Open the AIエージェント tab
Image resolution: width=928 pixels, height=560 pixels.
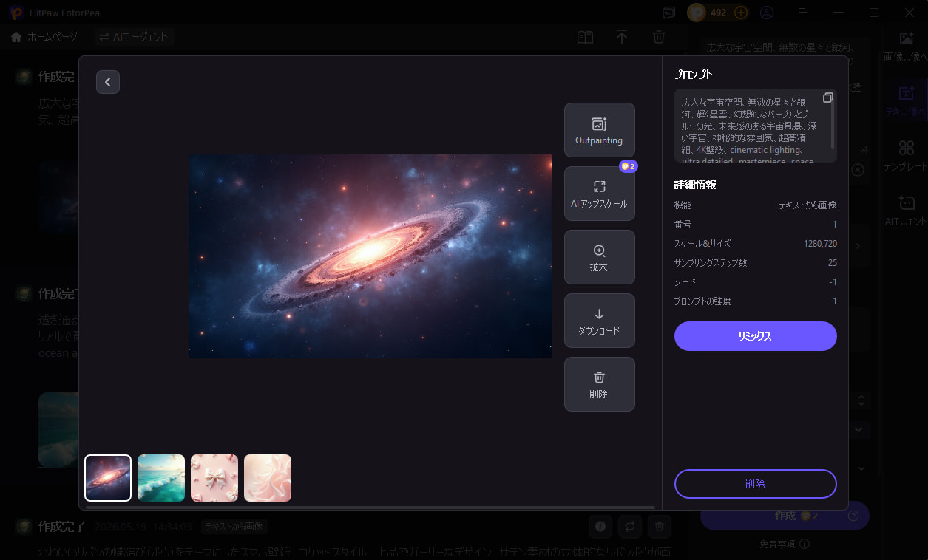pos(135,37)
